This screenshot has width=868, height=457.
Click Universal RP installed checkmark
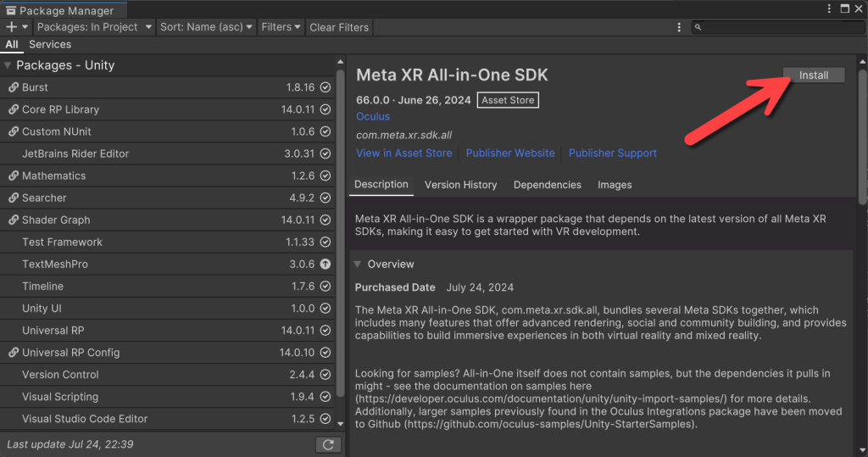[325, 330]
